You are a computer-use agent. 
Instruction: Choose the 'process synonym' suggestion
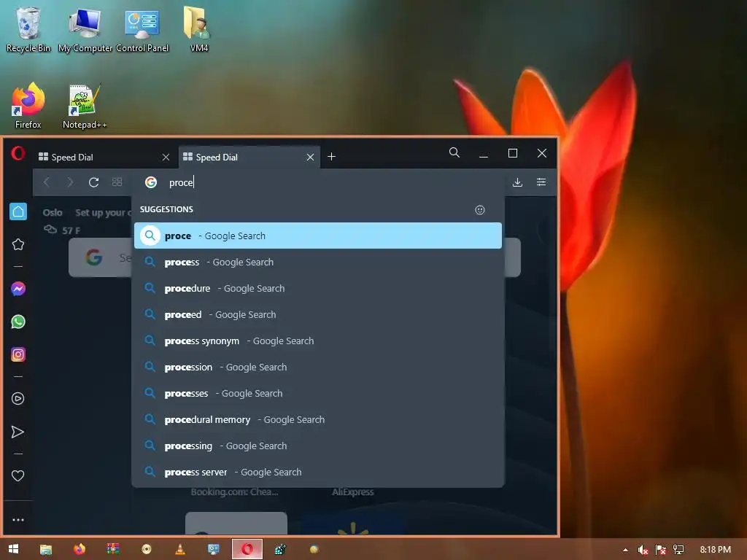318,341
